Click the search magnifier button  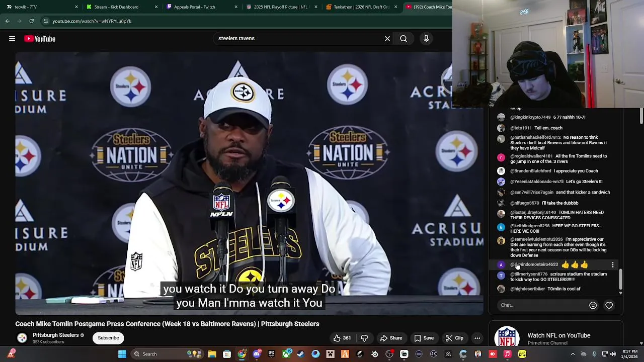(404, 38)
